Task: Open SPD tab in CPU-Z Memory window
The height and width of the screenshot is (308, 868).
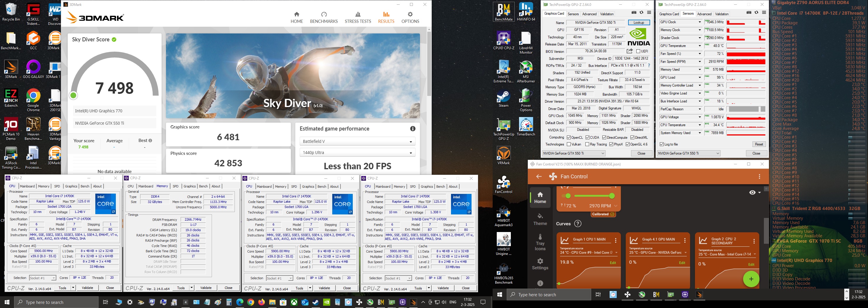Action: tap(176, 186)
